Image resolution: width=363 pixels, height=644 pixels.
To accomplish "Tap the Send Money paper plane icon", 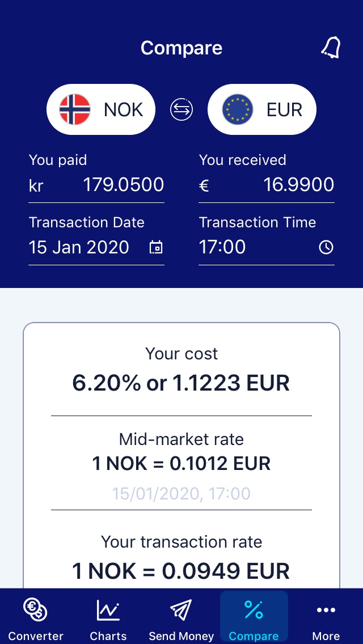I will click(x=181, y=611).
